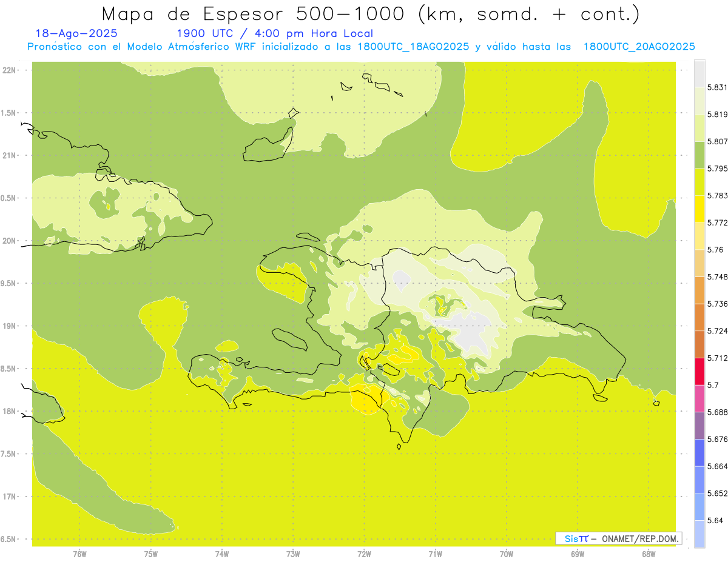Select the legend swatch between 5.664 and 5.652

click(699, 480)
